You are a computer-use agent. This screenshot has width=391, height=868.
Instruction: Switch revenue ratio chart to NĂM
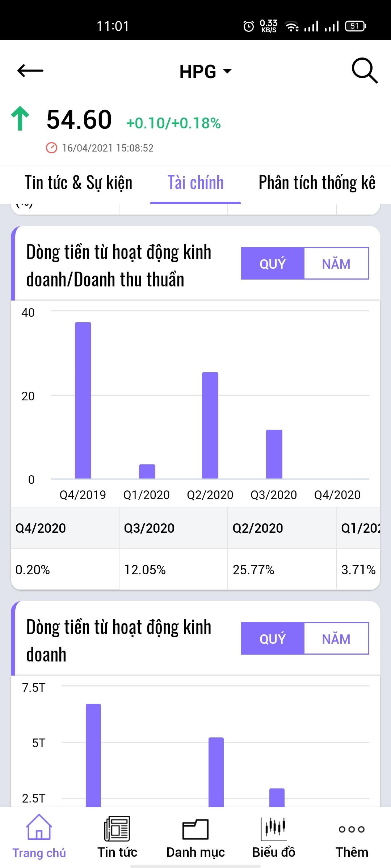click(336, 264)
